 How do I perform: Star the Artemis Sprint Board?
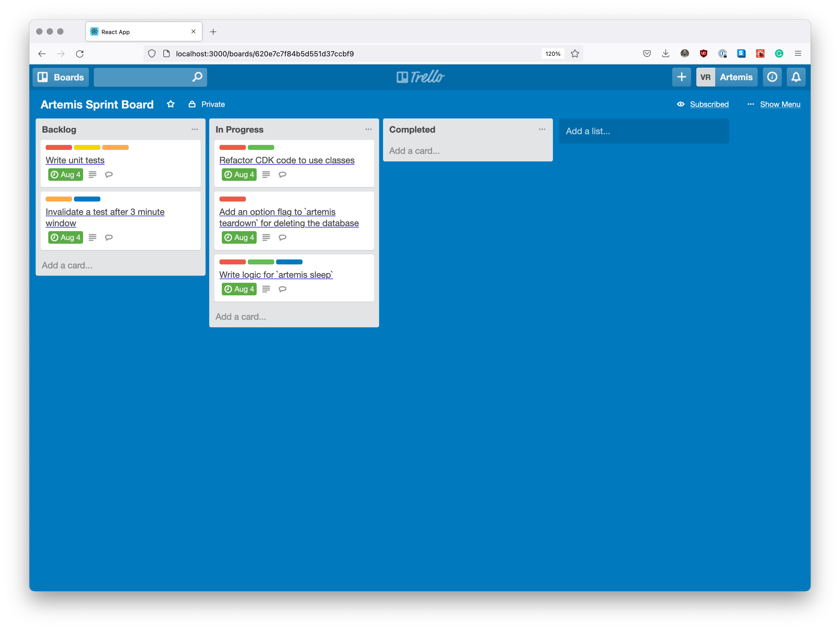click(170, 104)
